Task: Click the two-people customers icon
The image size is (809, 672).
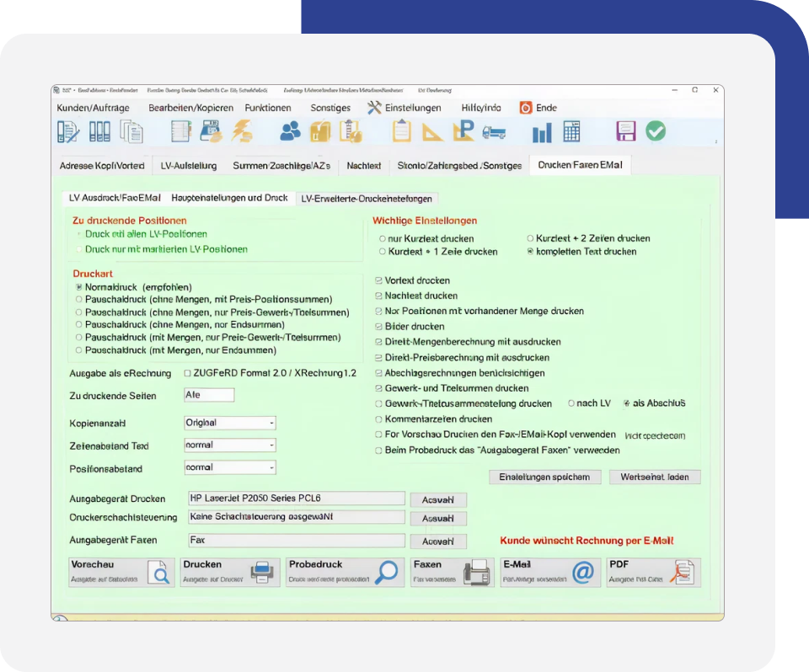Action: tap(291, 131)
